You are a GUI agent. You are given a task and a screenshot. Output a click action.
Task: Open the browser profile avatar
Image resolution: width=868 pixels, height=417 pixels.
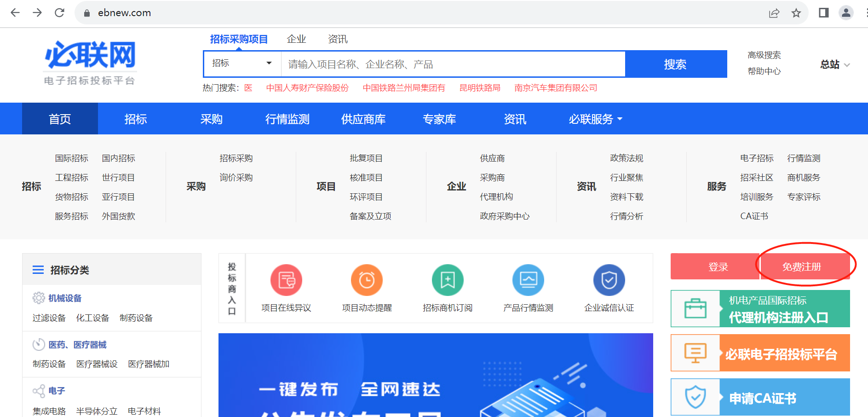click(846, 13)
